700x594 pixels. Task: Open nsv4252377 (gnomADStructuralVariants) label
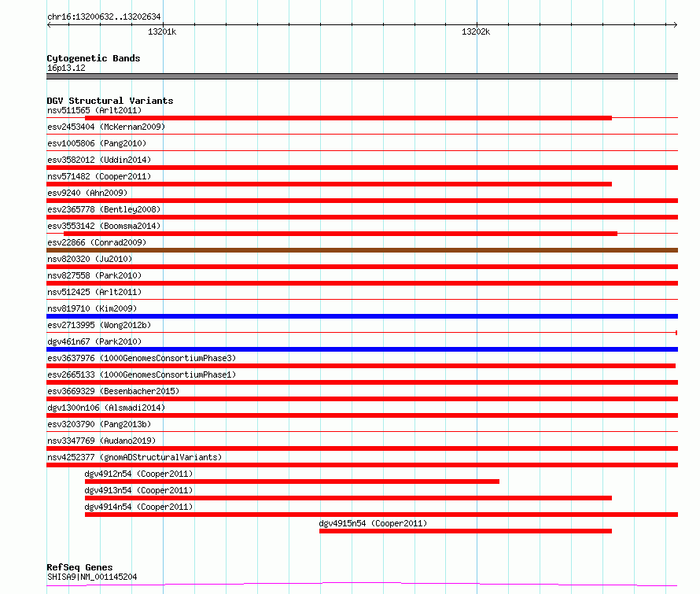[x=134, y=457]
